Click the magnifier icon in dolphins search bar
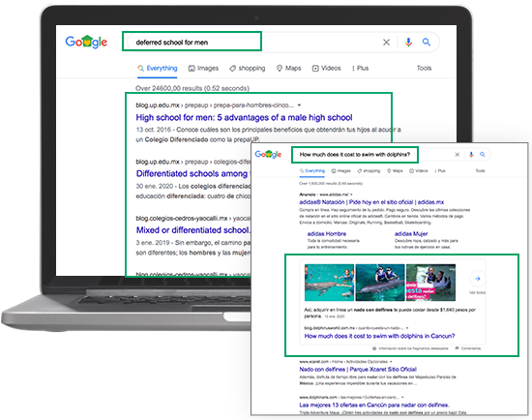This screenshot has height=420, width=532. point(482,155)
